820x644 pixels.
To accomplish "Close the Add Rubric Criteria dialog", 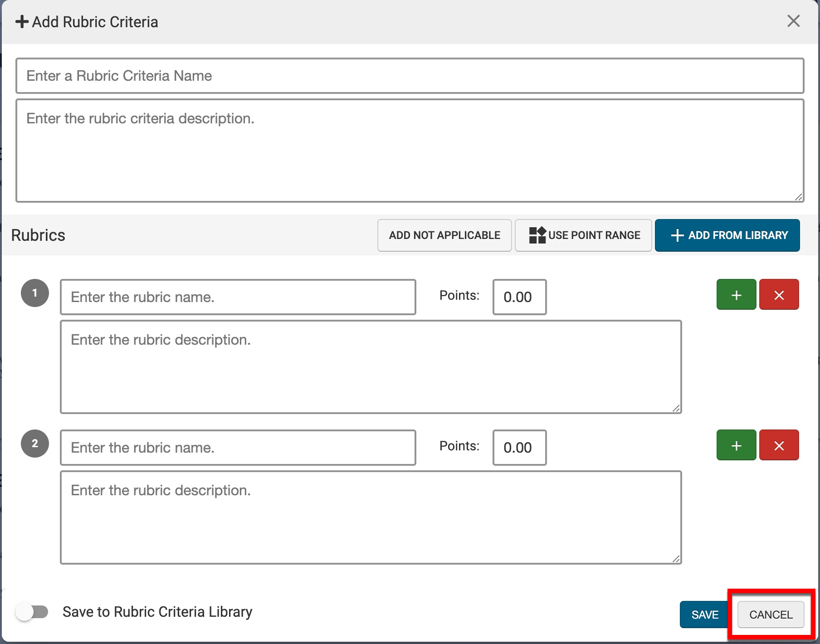I will [793, 21].
